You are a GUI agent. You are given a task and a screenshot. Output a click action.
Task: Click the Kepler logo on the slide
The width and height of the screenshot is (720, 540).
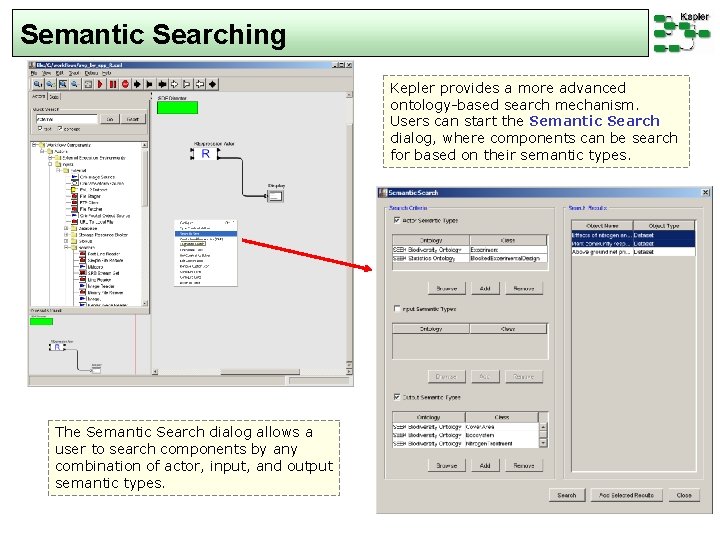tap(681, 32)
